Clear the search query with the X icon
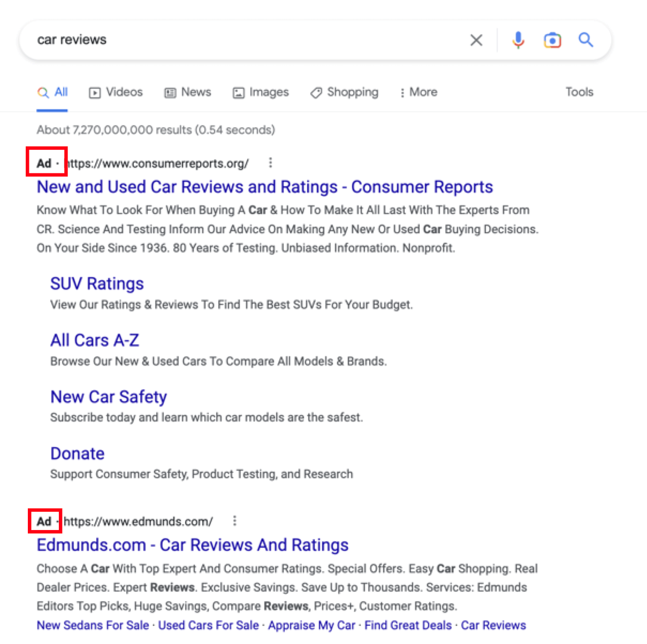 pos(476,40)
